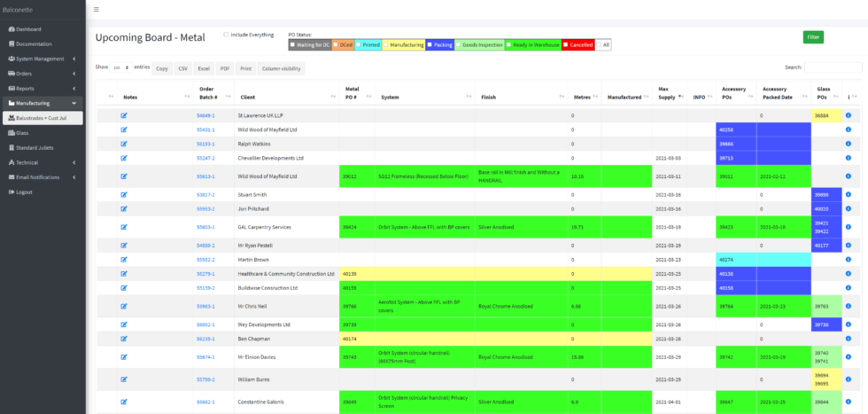Image resolution: width=868 pixels, height=414 pixels.
Task: Click the Search input field
Action: [832, 67]
